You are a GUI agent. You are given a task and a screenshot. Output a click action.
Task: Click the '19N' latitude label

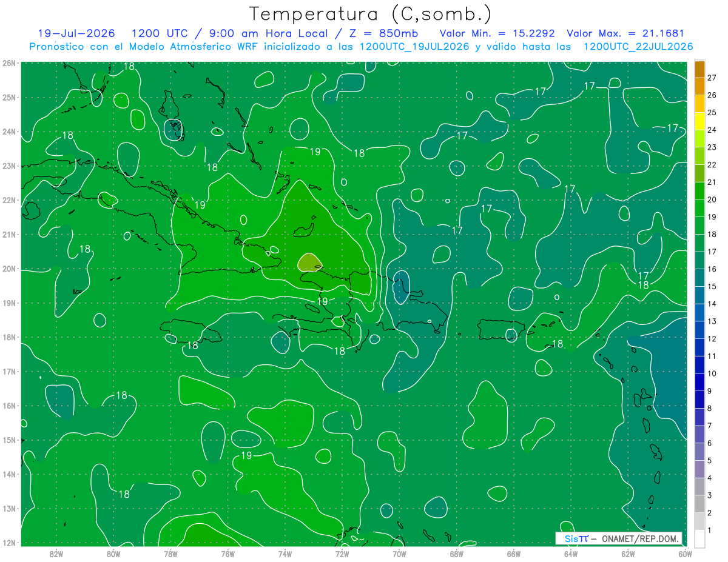(9, 303)
